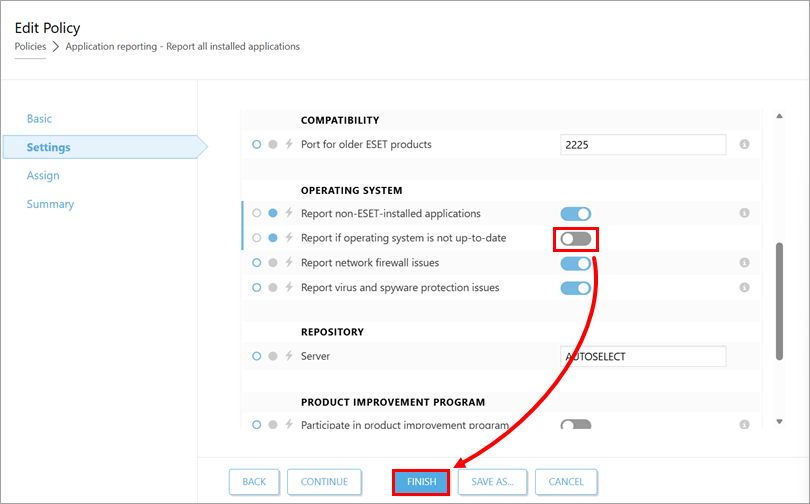Enable Report if operating system is not up-to-date

pos(575,238)
